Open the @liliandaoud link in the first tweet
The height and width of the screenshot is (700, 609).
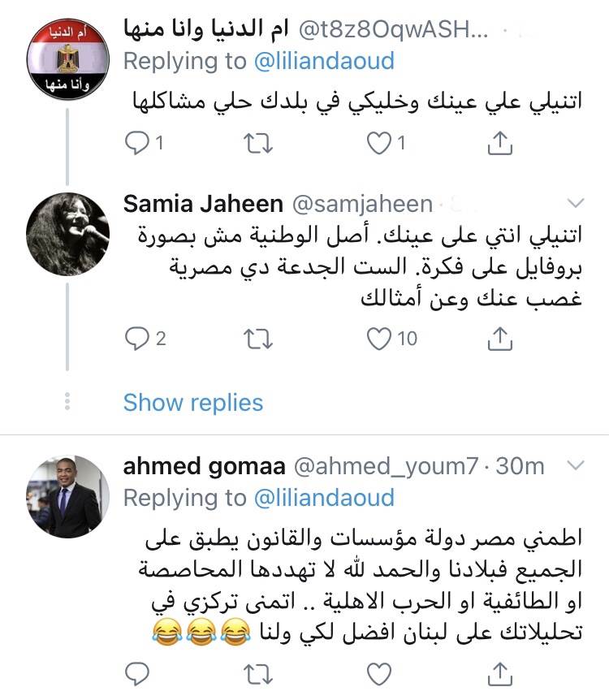tap(325, 61)
